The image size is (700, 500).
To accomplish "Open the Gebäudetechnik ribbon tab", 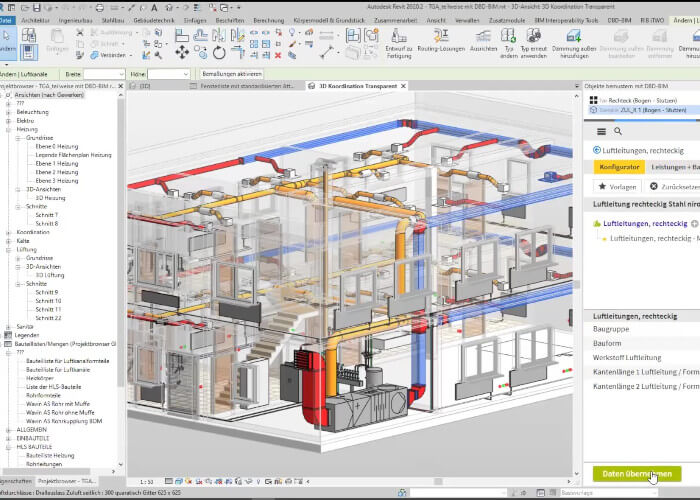I will tap(154, 21).
